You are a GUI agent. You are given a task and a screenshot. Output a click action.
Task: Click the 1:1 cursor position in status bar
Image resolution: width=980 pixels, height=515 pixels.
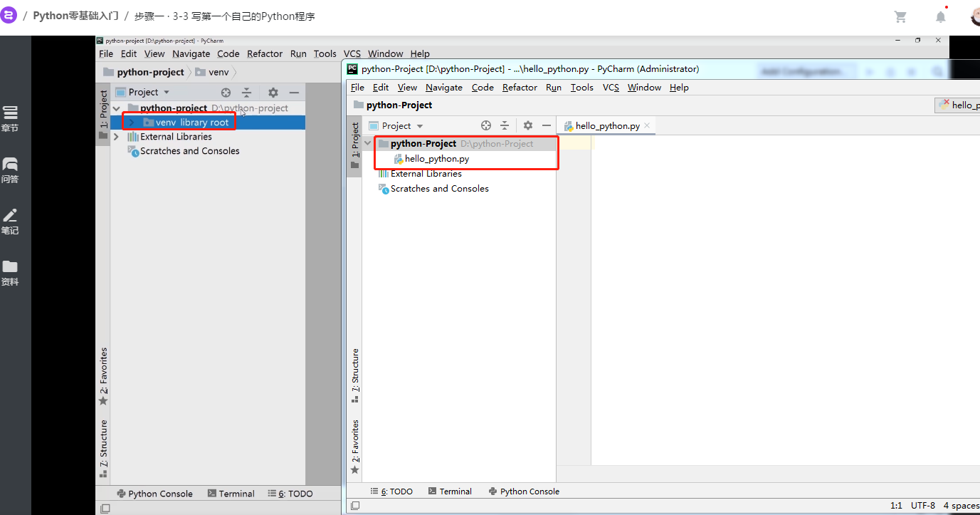tap(896, 506)
